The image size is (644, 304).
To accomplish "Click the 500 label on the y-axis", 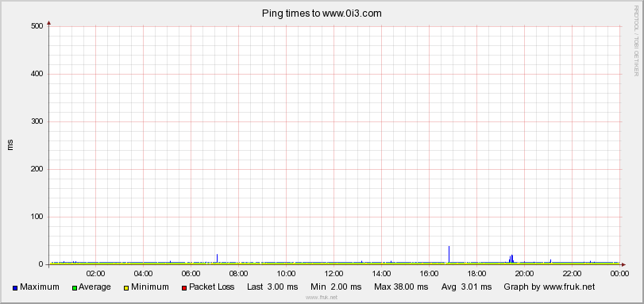I will pos(37,26).
